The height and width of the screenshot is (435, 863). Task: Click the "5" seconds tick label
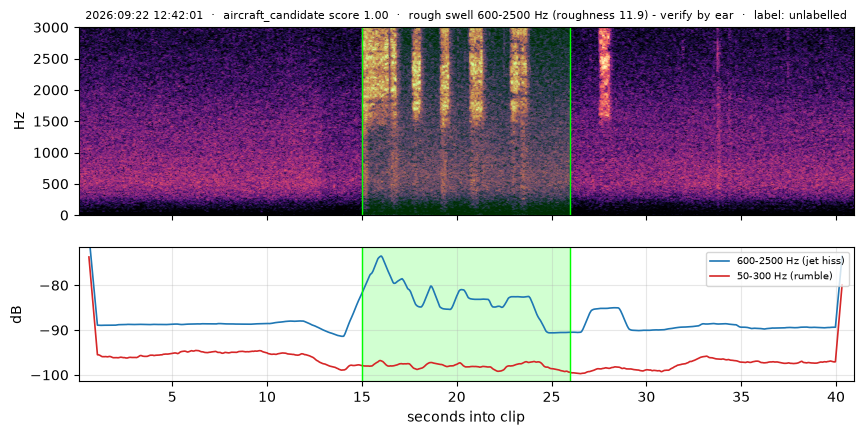[173, 397]
